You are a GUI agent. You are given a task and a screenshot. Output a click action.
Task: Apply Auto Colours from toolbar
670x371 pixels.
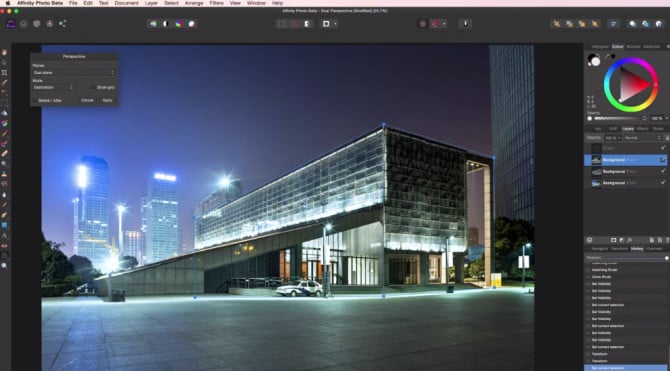point(179,24)
